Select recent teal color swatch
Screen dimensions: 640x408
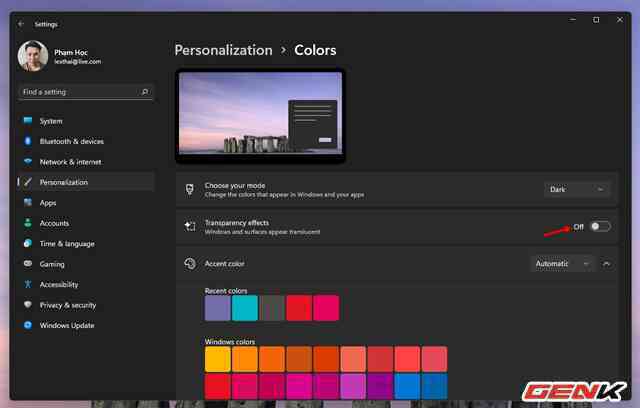tap(244, 308)
